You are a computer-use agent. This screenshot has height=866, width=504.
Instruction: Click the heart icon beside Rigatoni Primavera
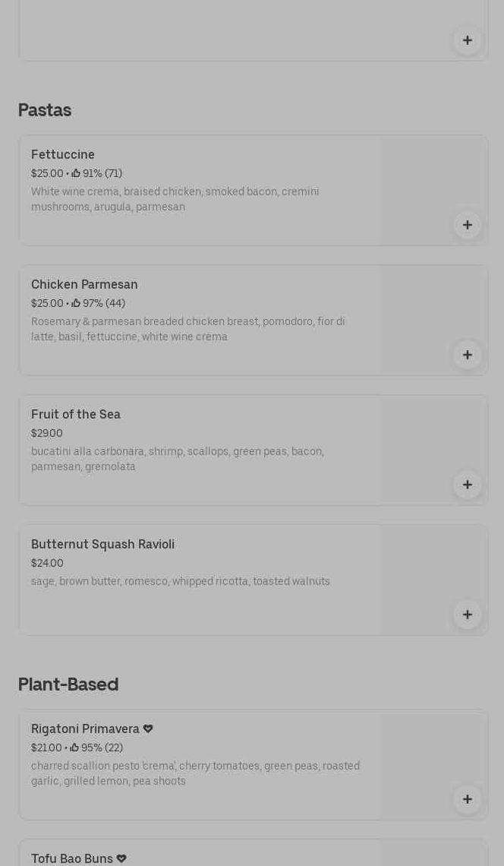148,729
